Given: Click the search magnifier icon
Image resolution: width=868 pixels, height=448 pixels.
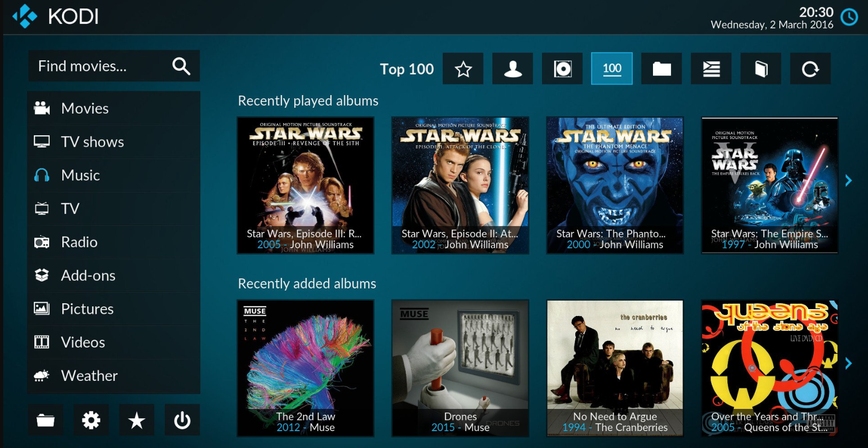Looking at the screenshot, I should 181,66.
